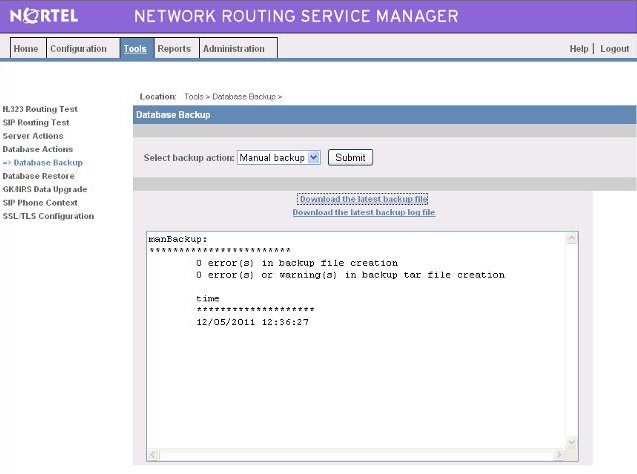Image resolution: width=637 pixels, height=474 pixels.
Task: Click timestamp 12/05/2011 12:36:27
Action: [x=252, y=322]
